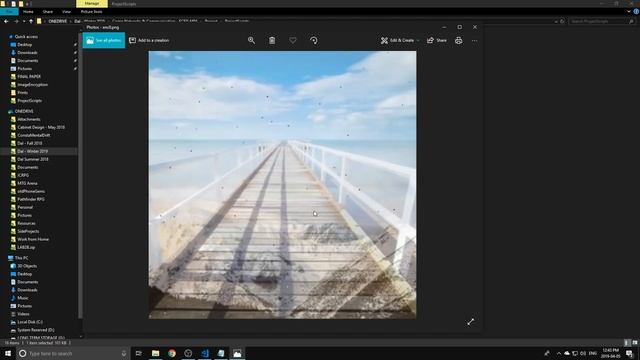Switch to details view icon in status bar

click(627, 343)
